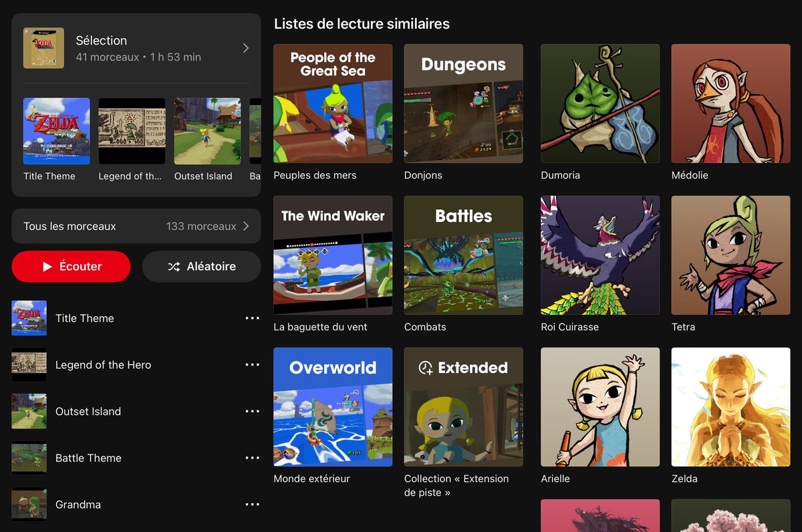Click the Monde extérieur playlist label
802x532 pixels.
click(x=311, y=479)
